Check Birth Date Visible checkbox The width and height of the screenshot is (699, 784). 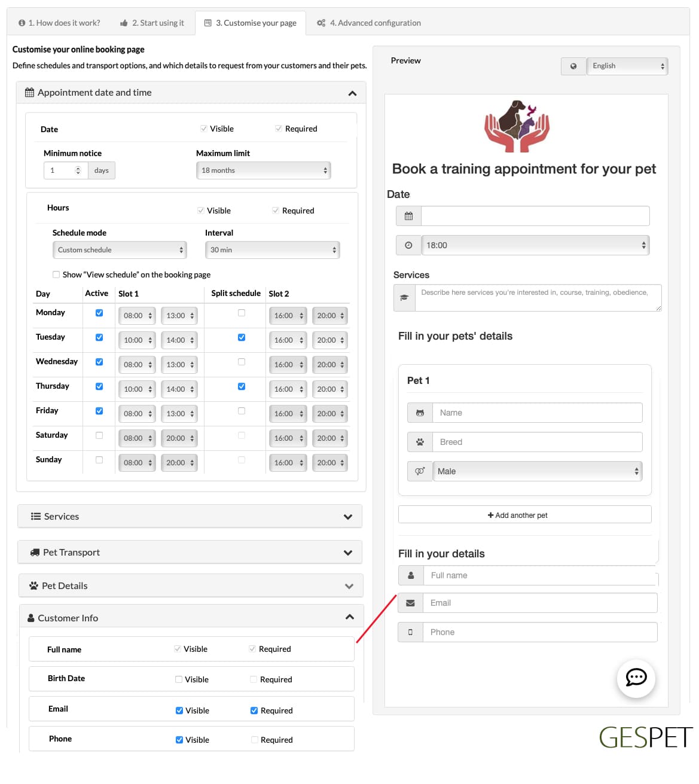click(x=179, y=679)
